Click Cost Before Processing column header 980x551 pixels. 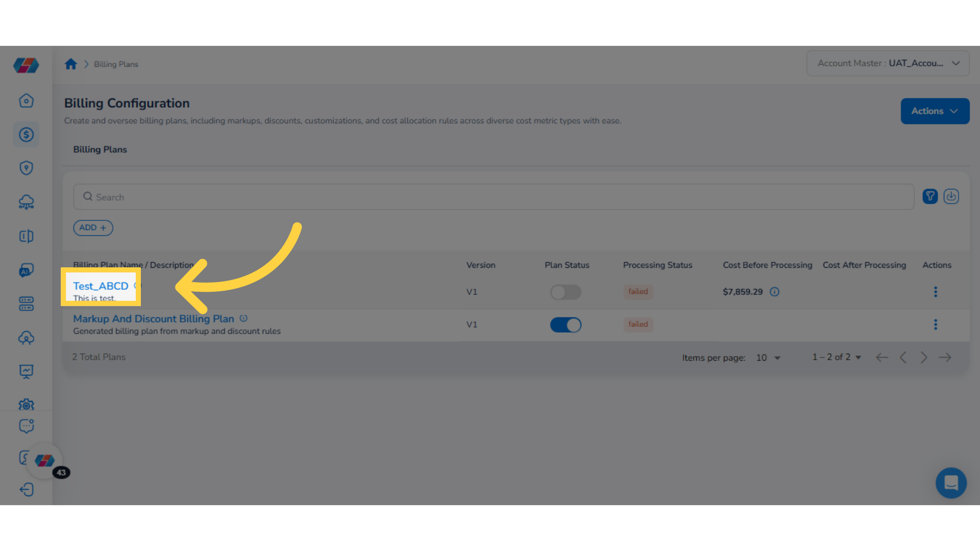click(767, 265)
